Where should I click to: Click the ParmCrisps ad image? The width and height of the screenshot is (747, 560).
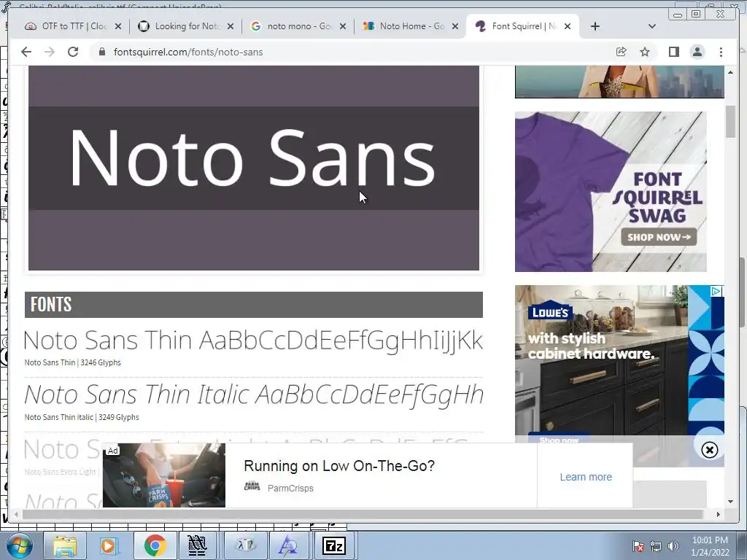164,475
